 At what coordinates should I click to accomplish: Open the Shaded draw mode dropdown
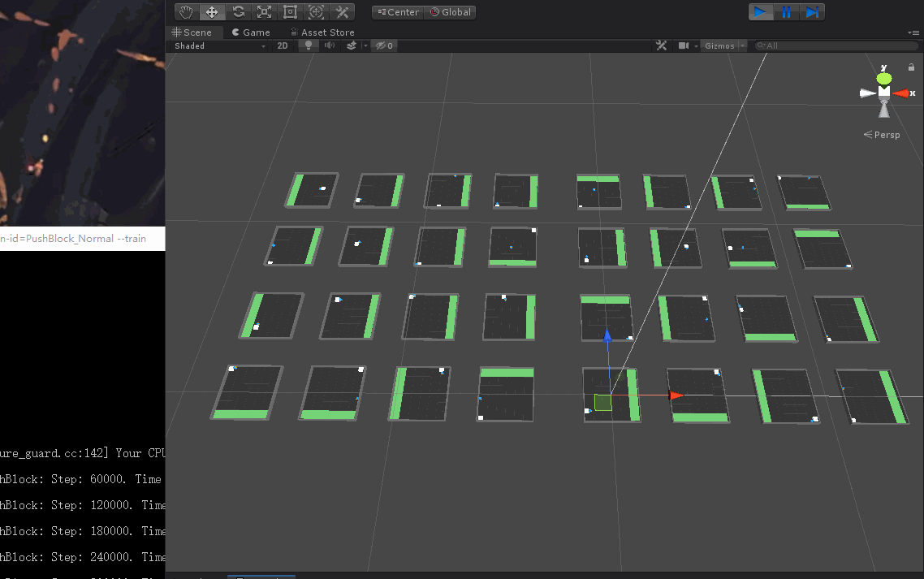coord(219,46)
